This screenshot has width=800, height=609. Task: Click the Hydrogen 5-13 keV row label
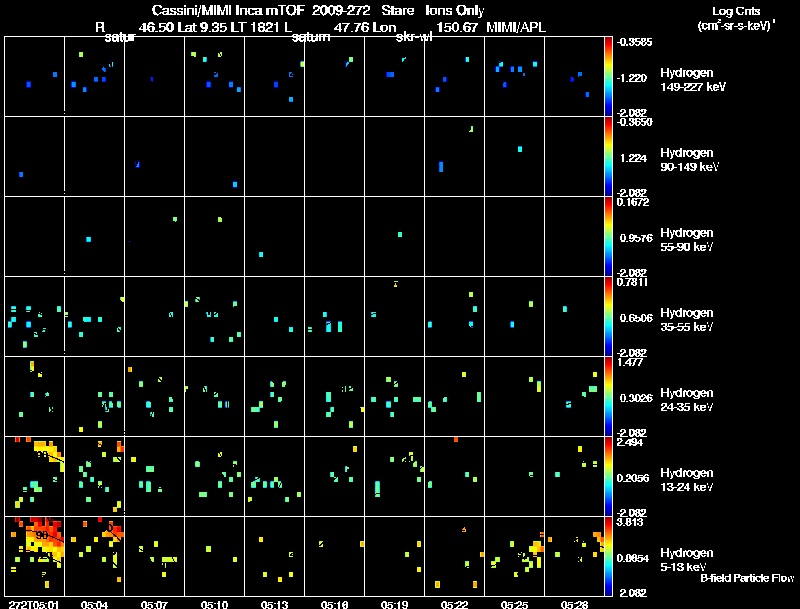[687, 560]
